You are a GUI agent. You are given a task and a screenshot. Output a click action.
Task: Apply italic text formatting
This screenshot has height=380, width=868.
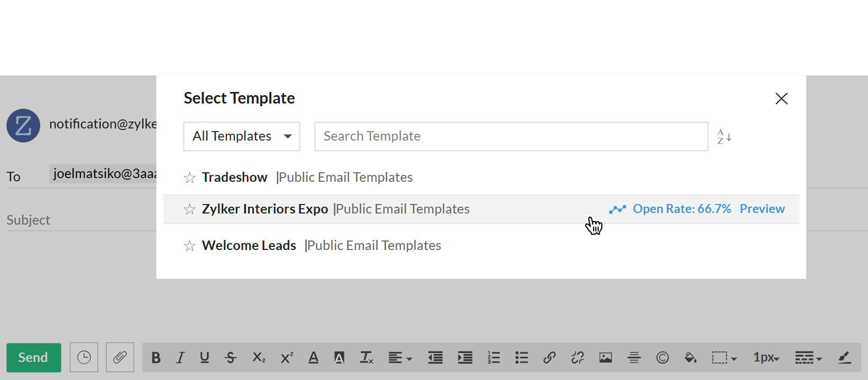(x=180, y=358)
